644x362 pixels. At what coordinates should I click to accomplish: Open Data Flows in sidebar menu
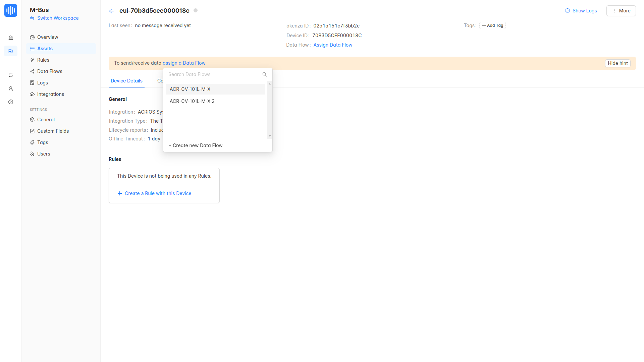click(50, 71)
